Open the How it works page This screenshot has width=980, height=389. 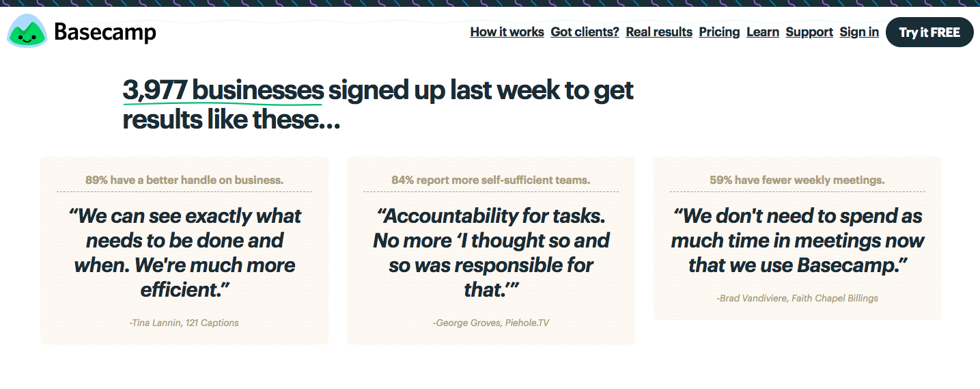[x=507, y=32]
